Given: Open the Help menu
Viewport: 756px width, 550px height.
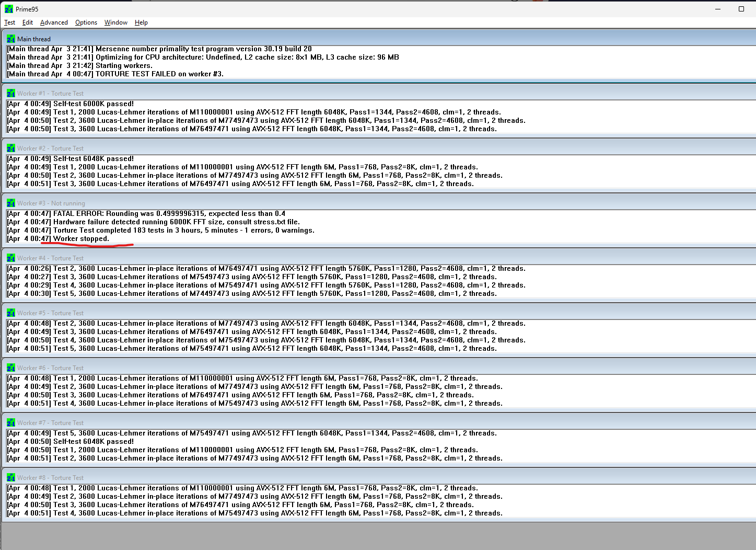Looking at the screenshot, I should (x=141, y=22).
